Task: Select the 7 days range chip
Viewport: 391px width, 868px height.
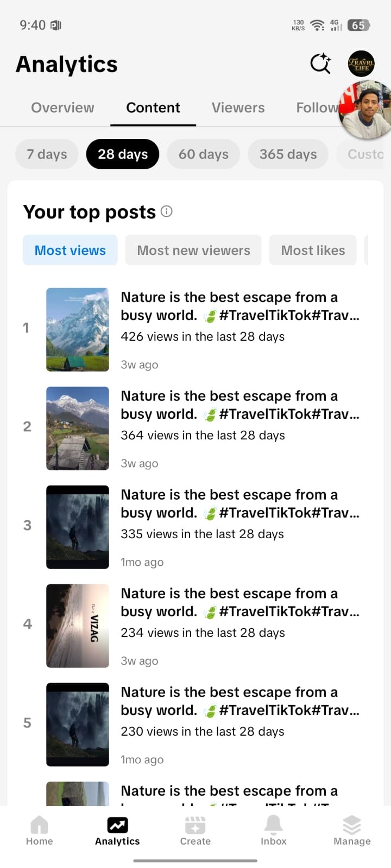Action: tap(47, 154)
